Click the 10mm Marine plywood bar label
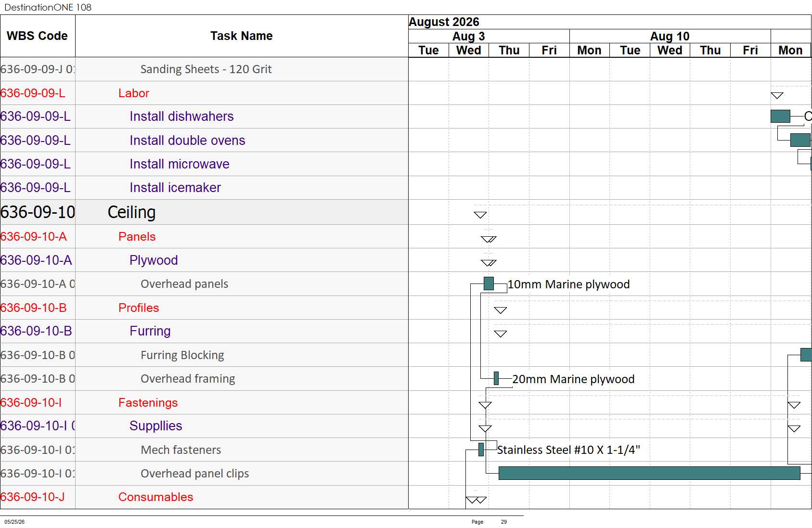 tap(568, 284)
